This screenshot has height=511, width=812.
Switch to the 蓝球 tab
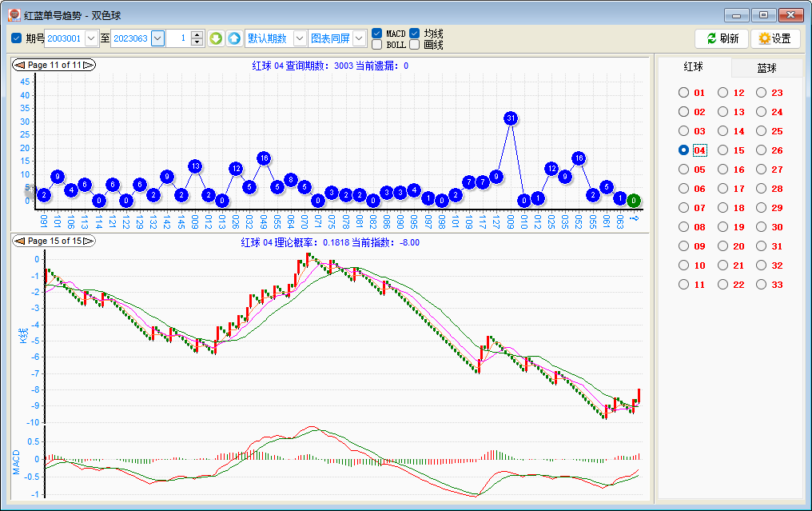coord(767,68)
